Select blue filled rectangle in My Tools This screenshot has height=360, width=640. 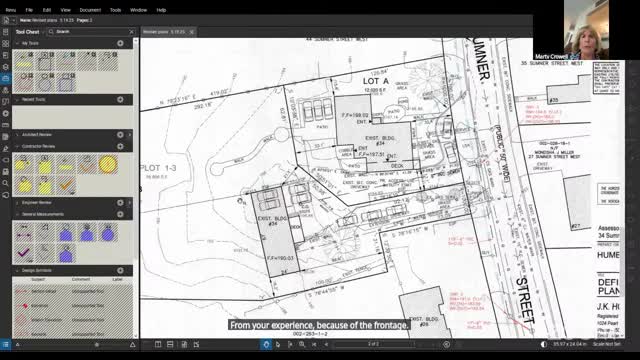pyautogui.click(x=66, y=82)
